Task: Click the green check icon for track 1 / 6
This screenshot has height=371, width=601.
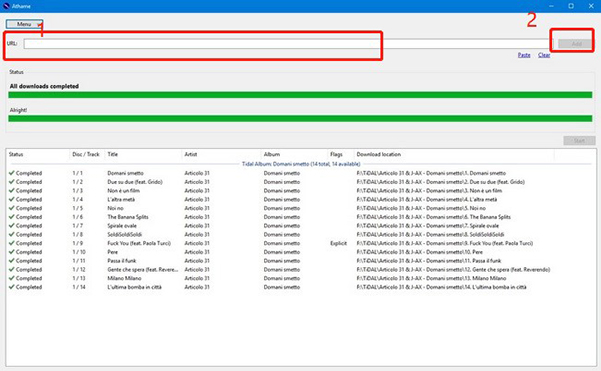Action: tap(11, 217)
